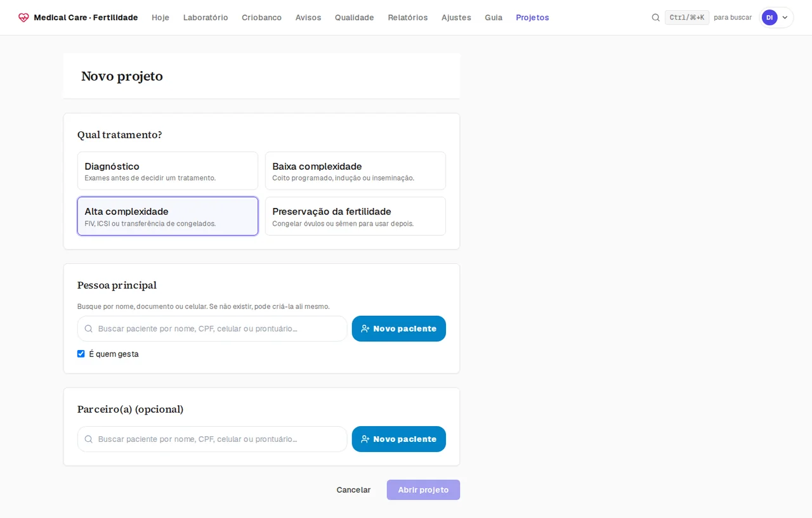This screenshot has width=812, height=518.
Task: Click Novo paciente button under Parceiro(a)
Action: [399, 439]
